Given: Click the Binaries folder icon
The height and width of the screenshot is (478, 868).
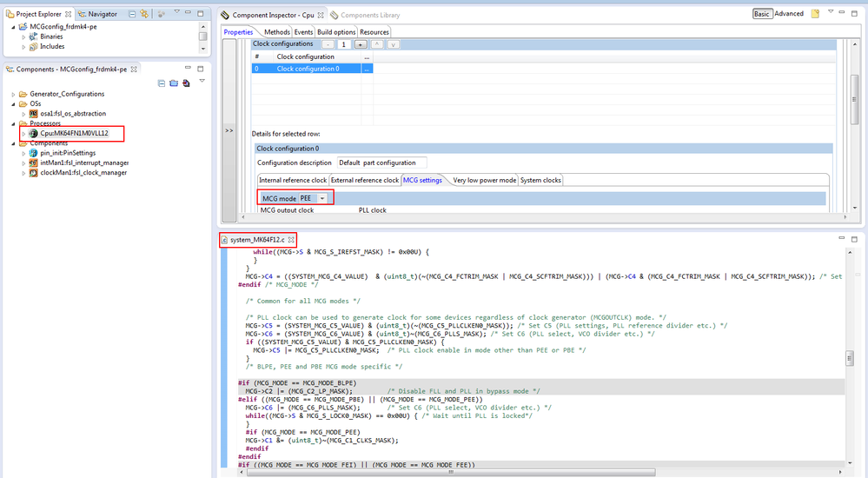Looking at the screenshot, I should pyautogui.click(x=33, y=37).
